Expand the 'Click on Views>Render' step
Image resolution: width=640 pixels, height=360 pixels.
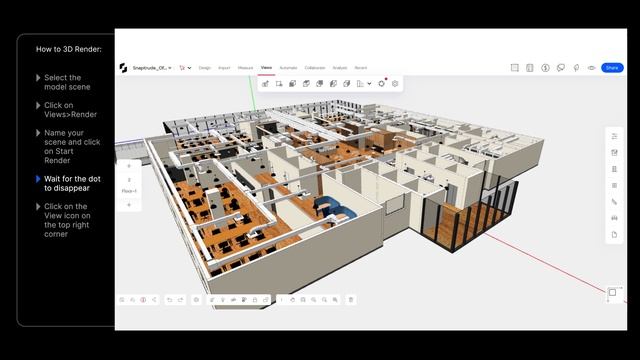tap(38, 105)
